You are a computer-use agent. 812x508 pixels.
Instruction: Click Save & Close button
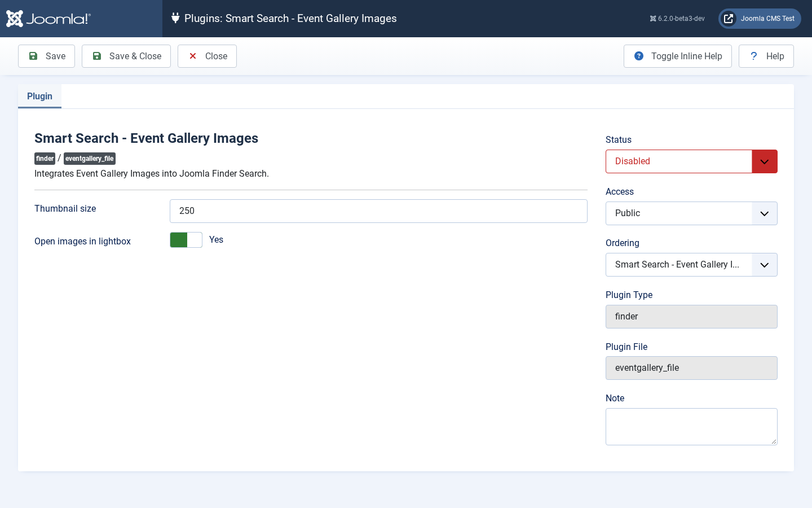coord(126,56)
